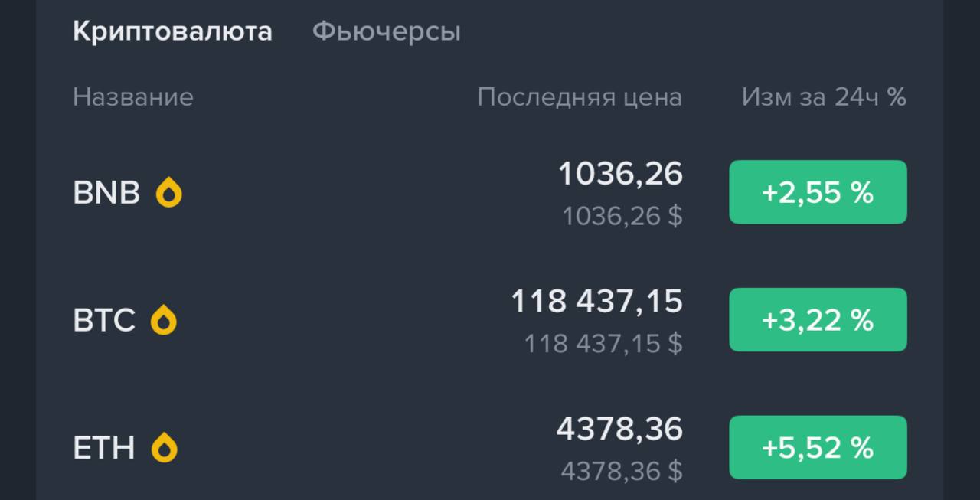This screenshot has height=500, width=980.
Task: Click the BNB dollar price 1036,26 $
Action: click(x=622, y=217)
